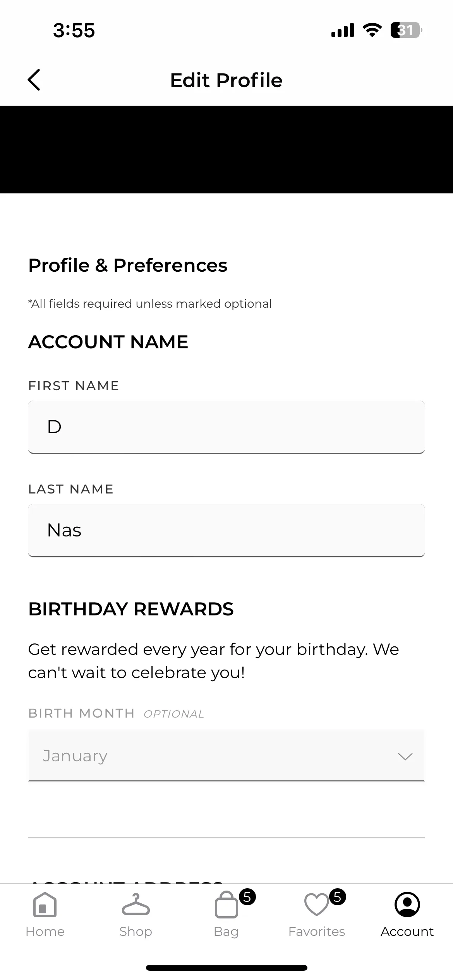
Task: Tap the black profile banner
Action: (226, 149)
